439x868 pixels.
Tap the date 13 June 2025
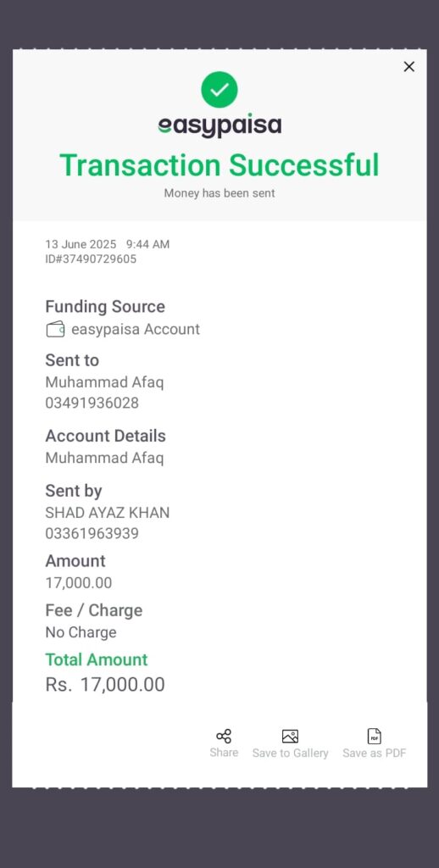tap(81, 244)
